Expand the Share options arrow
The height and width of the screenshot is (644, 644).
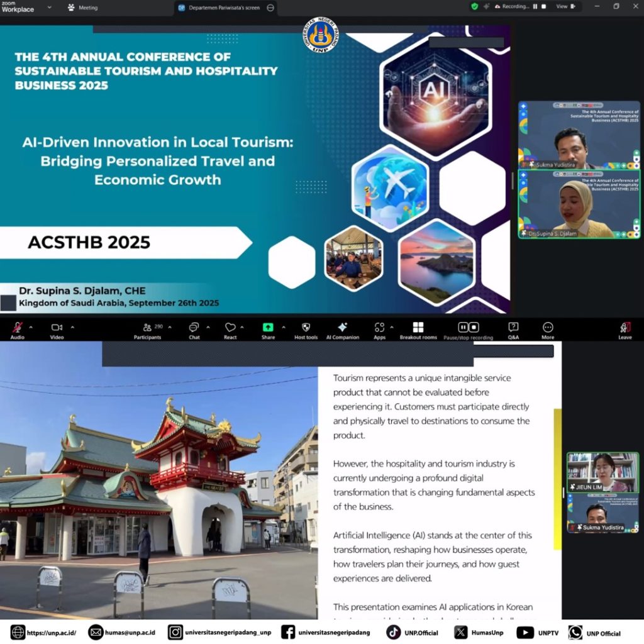(284, 327)
